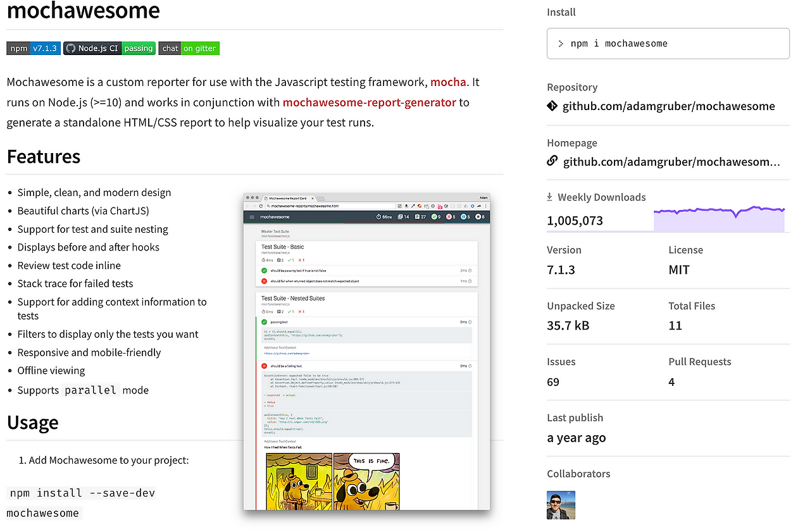Click the chain link icon under Homepage
This screenshot has width=810, height=532.
point(552,161)
